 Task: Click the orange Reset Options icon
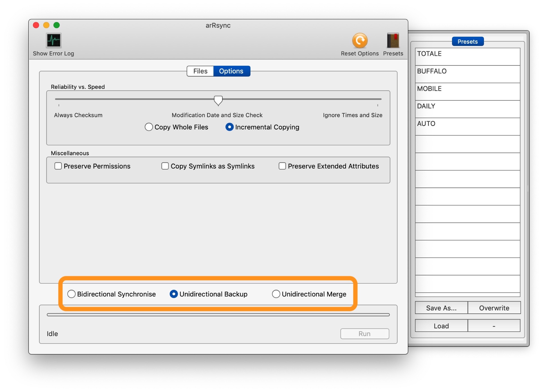click(x=360, y=40)
